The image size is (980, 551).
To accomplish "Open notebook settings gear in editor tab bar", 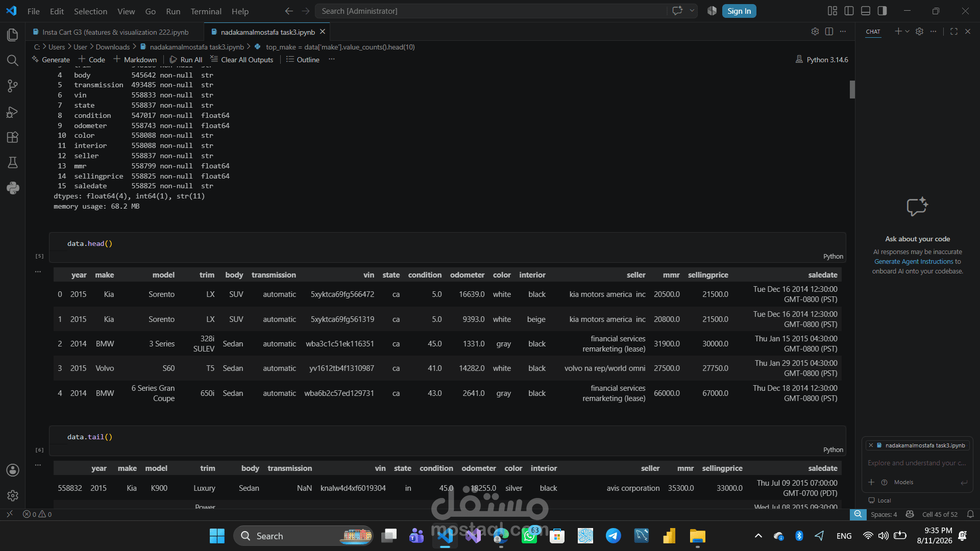I will [x=815, y=32].
